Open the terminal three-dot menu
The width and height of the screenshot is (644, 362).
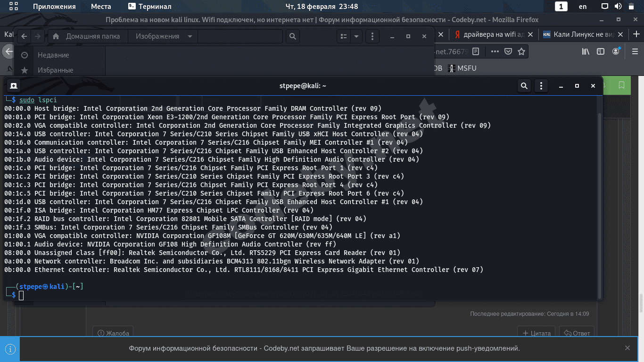[541, 86]
